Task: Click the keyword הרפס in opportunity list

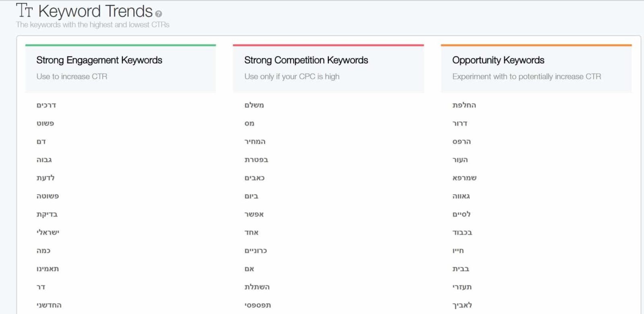Action: (x=462, y=142)
